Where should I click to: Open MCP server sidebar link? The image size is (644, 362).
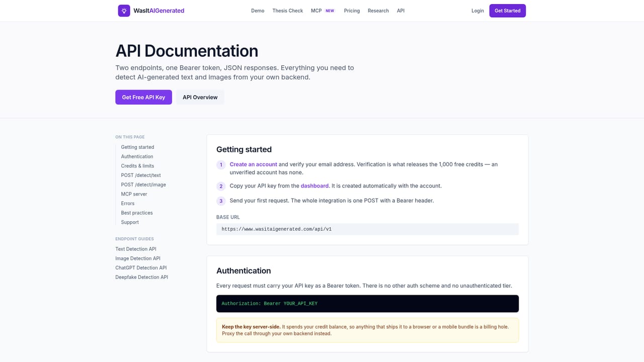[134, 194]
